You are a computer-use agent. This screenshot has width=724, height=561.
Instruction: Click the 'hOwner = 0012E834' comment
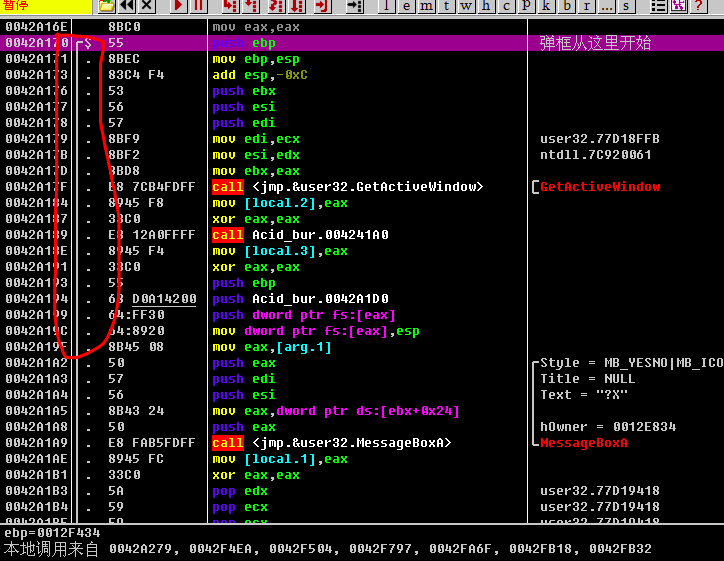pyautogui.click(x=608, y=427)
